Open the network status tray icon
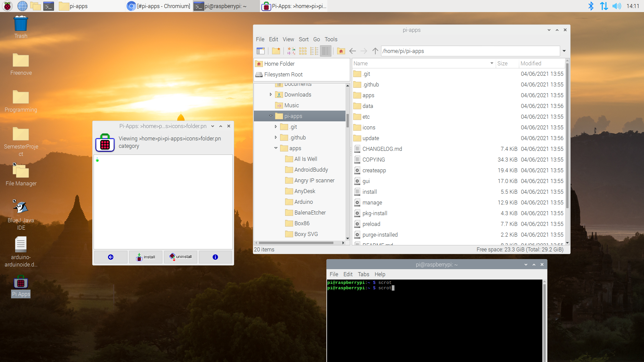 (x=604, y=6)
